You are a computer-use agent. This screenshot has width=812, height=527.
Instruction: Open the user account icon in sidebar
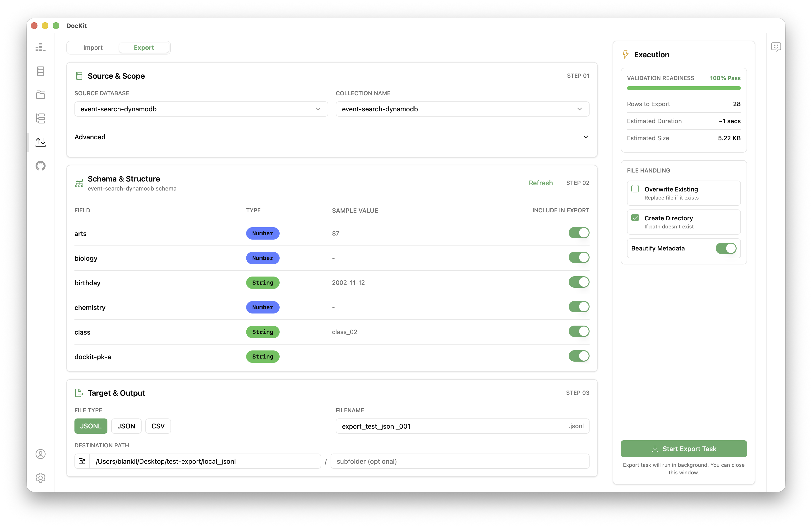[x=40, y=454]
